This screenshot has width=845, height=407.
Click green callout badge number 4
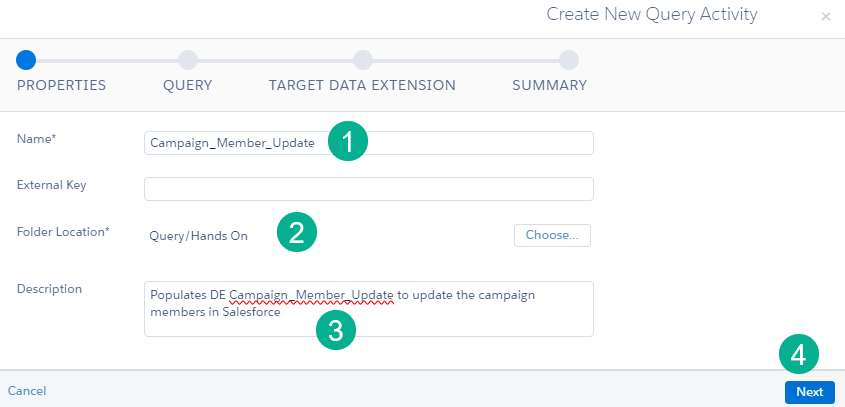(x=798, y=354)
